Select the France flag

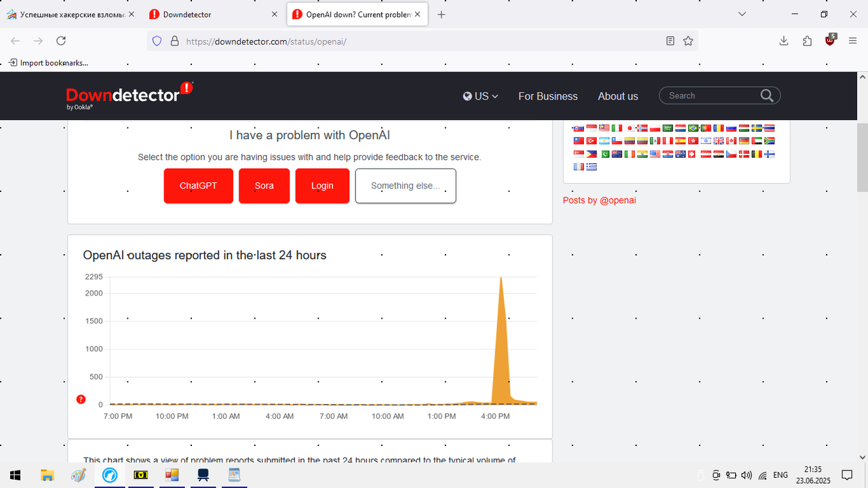[578, 167]
